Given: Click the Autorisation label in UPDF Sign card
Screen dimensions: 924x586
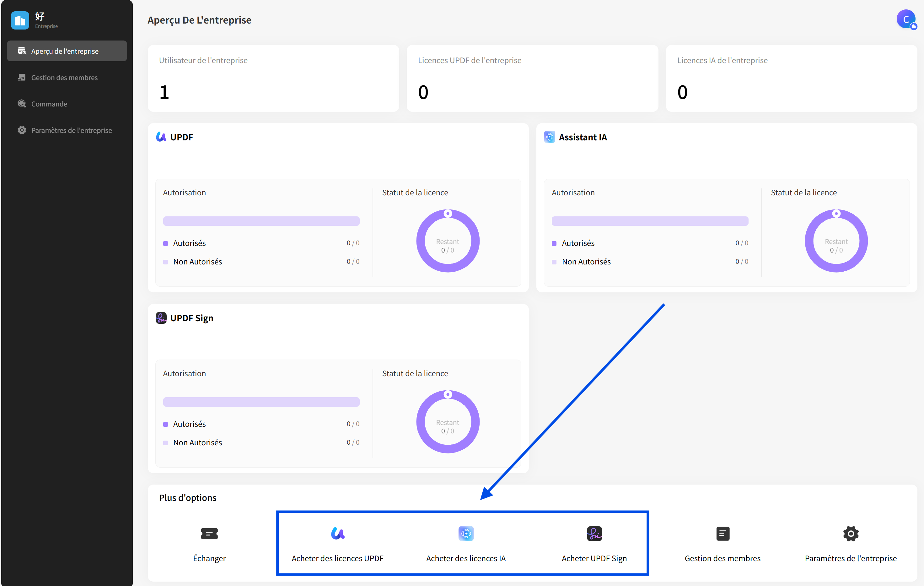Looking at the screenshot, I should [x=185, y=373].
